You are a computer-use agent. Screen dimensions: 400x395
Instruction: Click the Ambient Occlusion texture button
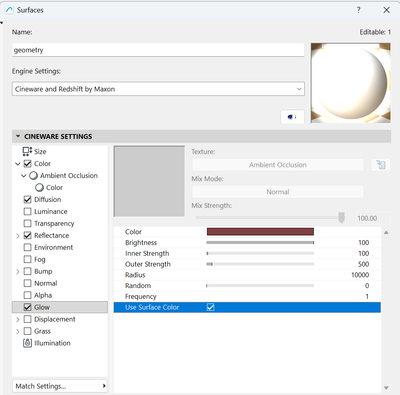[278, 165]
